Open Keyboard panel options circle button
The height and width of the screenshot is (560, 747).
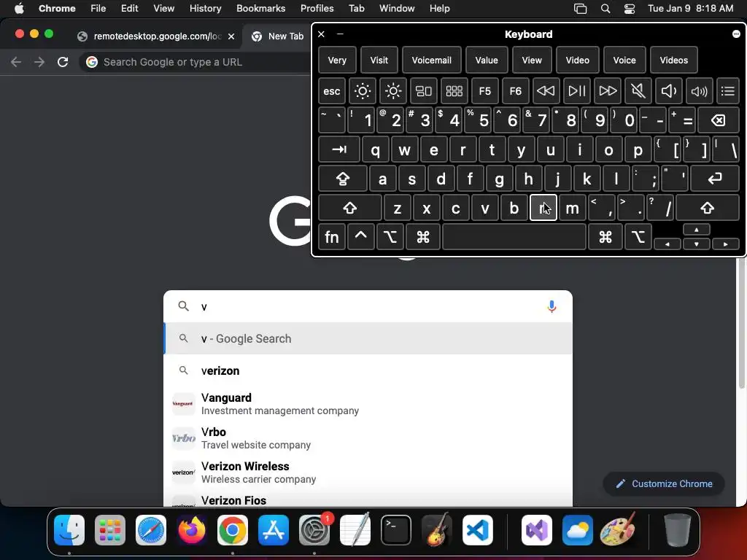(x=736, y=34)
